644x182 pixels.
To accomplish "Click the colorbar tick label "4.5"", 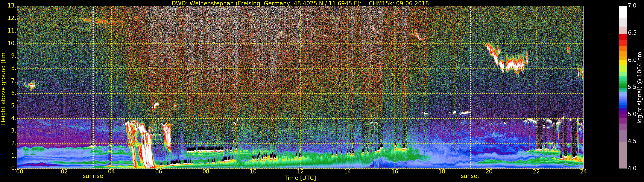I will pos(632,141).
